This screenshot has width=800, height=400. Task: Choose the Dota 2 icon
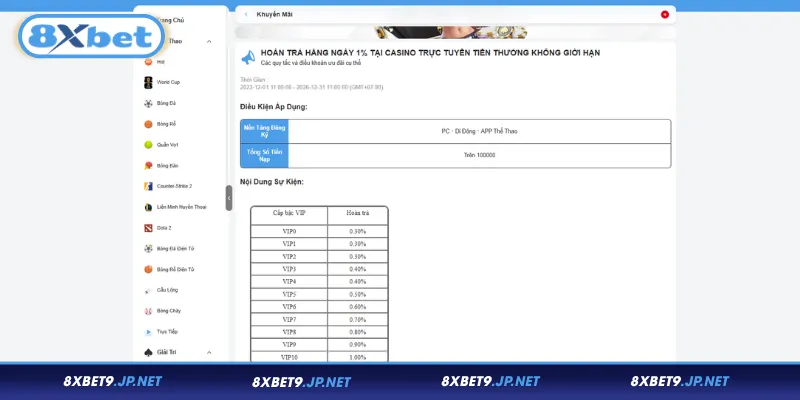[148, 228]
